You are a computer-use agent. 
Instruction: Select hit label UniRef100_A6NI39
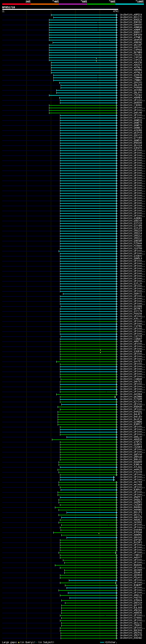coord(131,341)
